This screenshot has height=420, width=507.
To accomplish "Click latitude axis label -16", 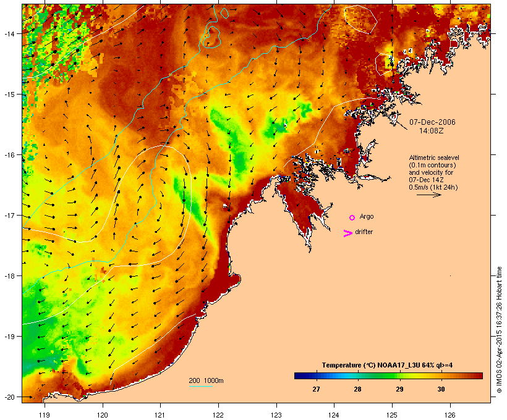I will pyautogui.click(x=9, y=155).
